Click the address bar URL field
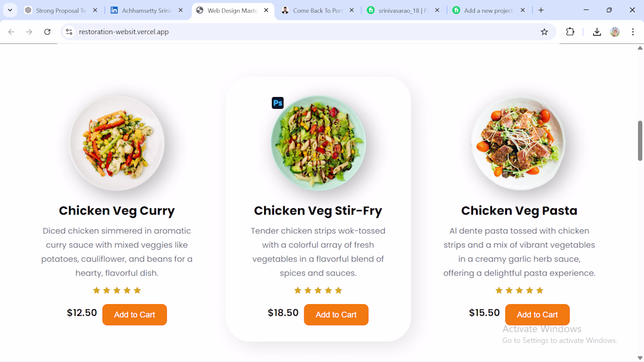 293,32
